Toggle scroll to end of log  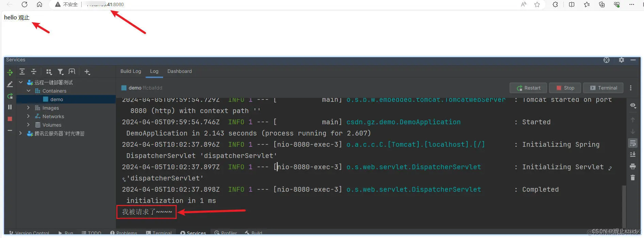coord(633,155)
